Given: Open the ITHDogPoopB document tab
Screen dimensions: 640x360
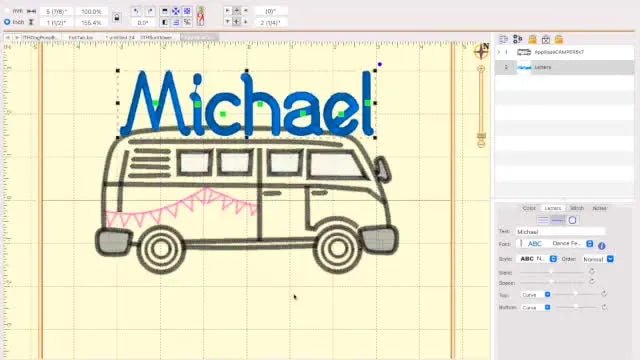Looking at the screenshot, I should pyautogui.click(x=40, y=37).
